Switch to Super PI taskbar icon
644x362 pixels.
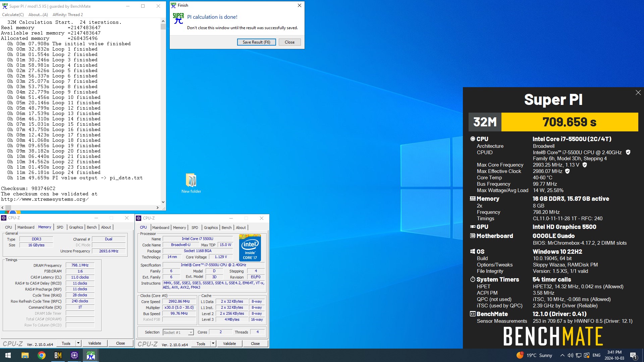point(91,355)
